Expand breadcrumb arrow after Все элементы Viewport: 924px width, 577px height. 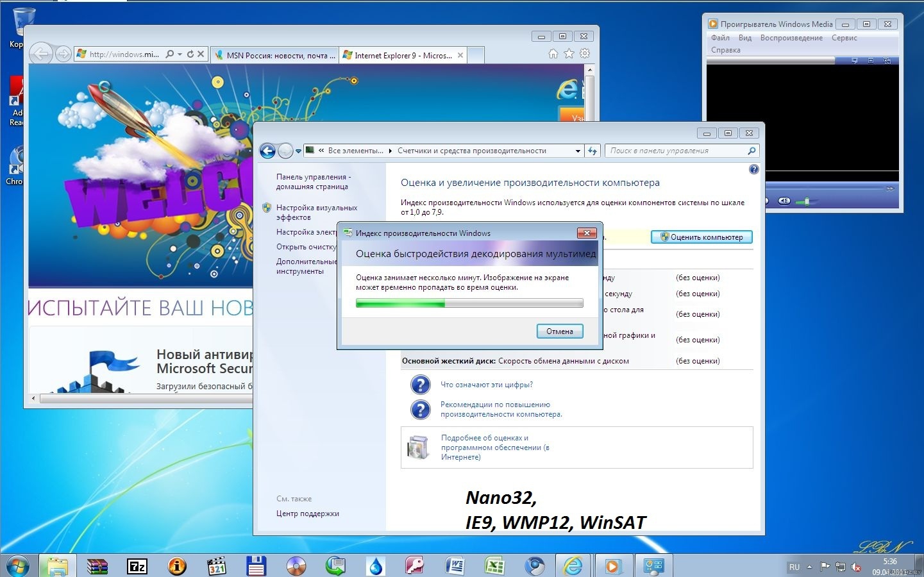(x=390, y=151)
